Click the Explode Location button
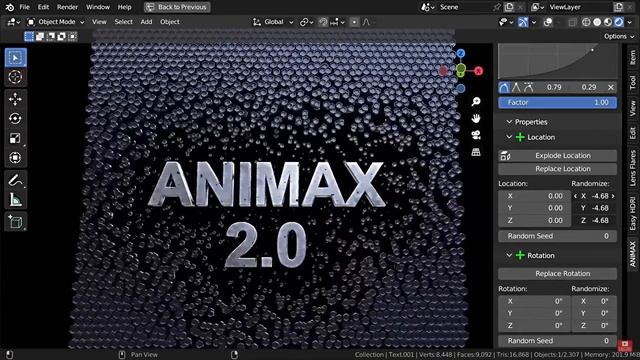This screenshot has height=360, width=640. pos(557,156)
